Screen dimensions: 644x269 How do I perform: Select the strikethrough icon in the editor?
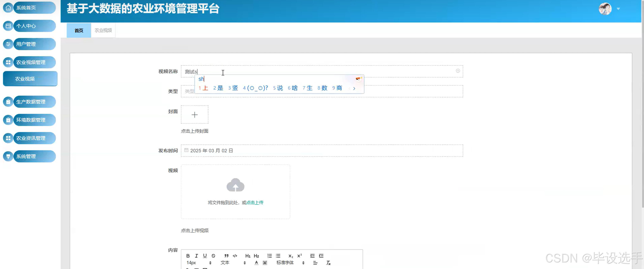tap(213, 256)
